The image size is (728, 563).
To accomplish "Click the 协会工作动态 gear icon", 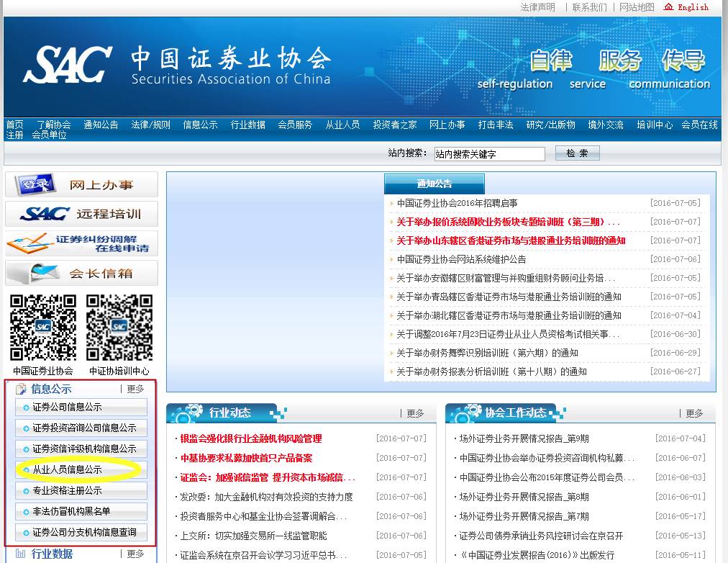I will pyautogui.click(x=465, y=413).
